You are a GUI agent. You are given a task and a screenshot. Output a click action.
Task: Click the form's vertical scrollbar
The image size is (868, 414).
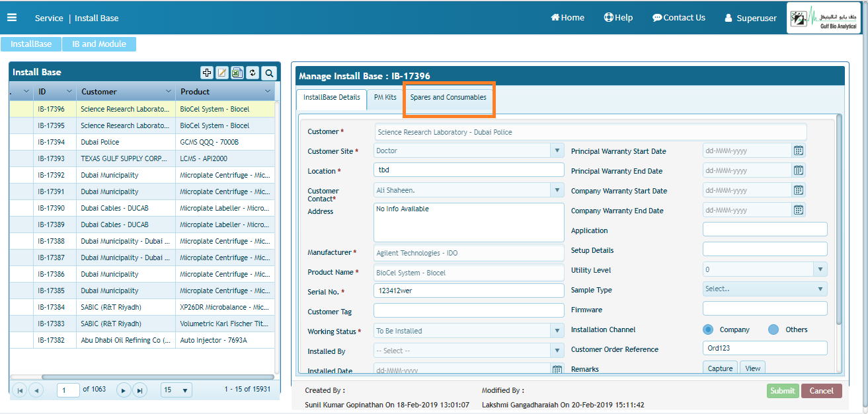839,219
